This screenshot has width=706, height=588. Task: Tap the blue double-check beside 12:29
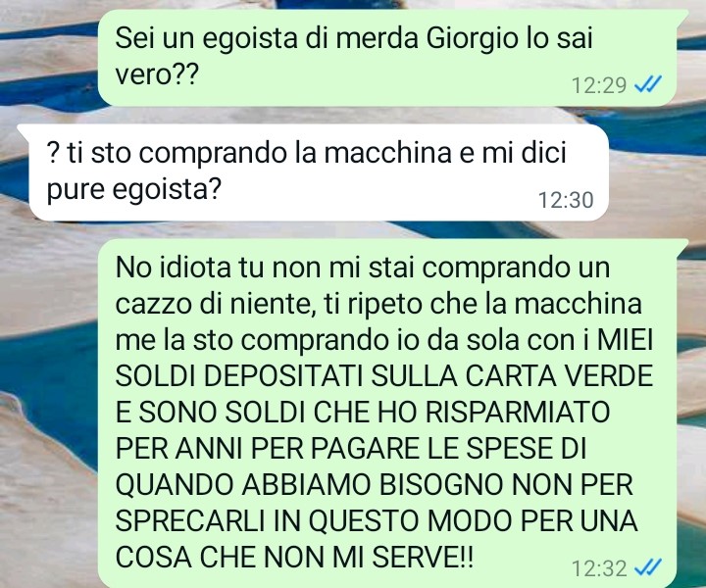tap(648, 84)
